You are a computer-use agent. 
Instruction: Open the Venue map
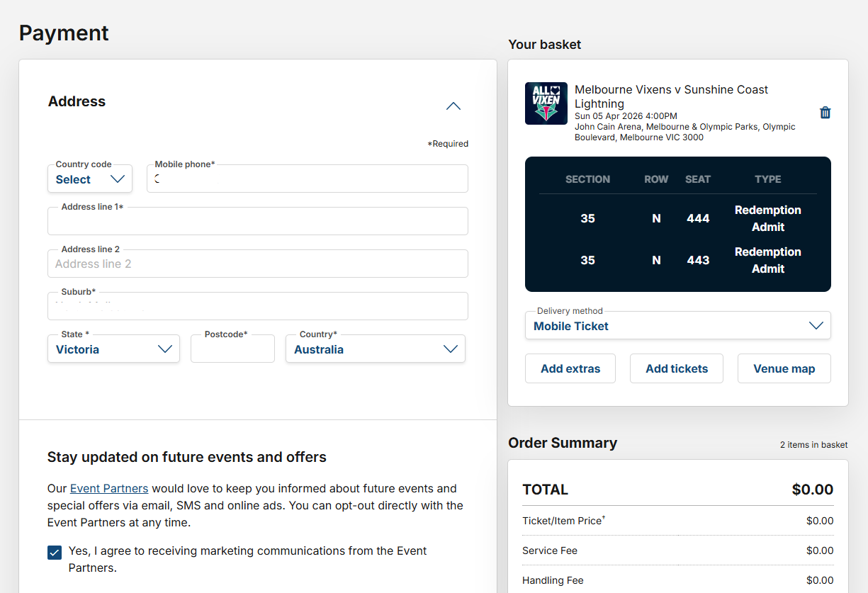[x=784, y=368]
